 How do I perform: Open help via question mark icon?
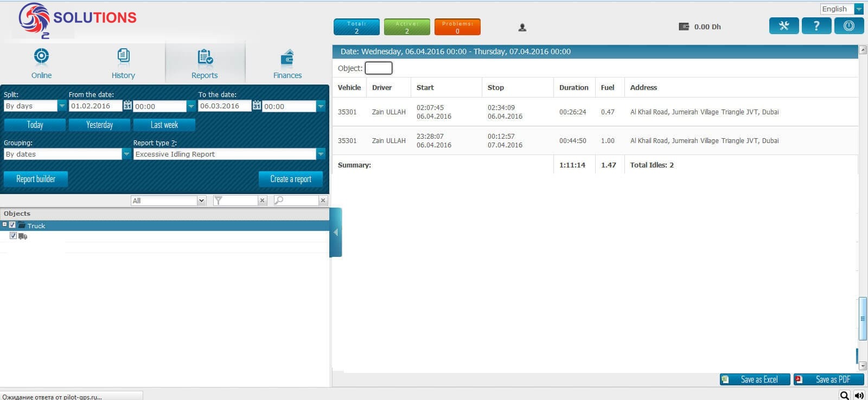pos(816,26)
